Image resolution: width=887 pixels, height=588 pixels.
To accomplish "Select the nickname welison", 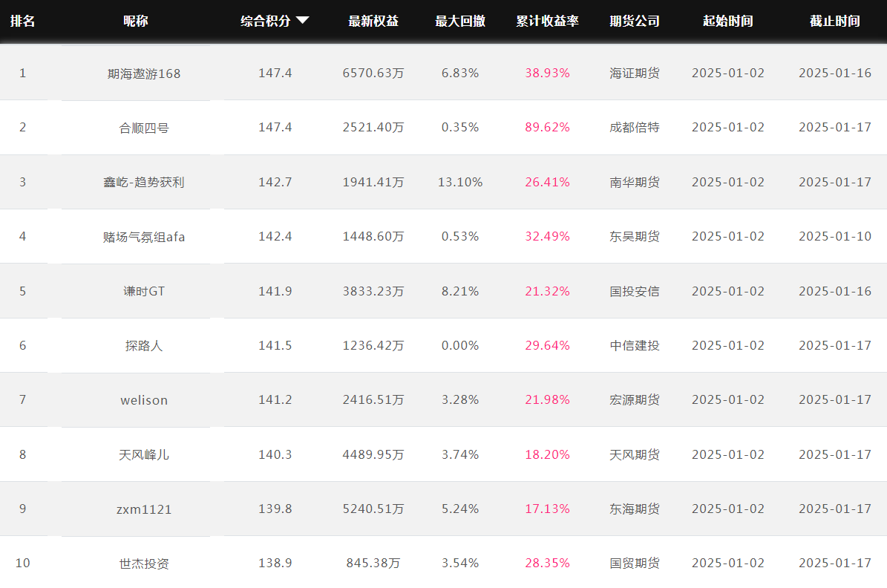I will [x=144, y=400].
